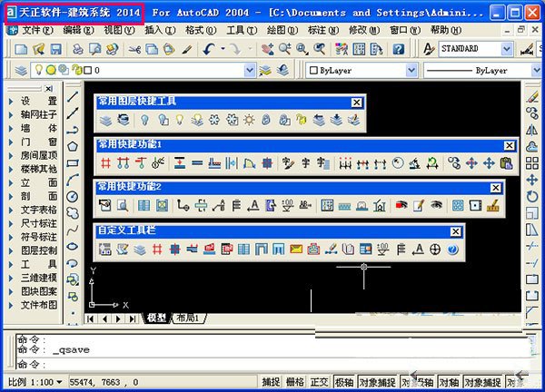Click the clipboard icon in 常用快捷功能1

[x=506, y=162]
